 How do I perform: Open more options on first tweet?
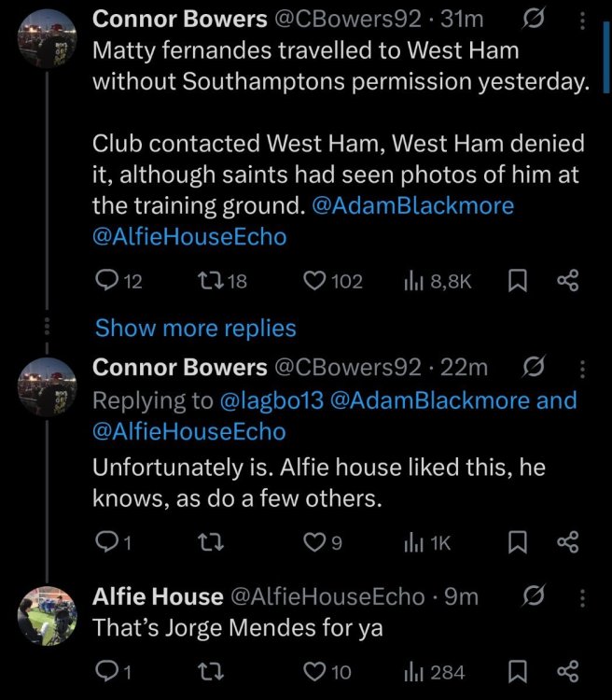pos(583,19)
